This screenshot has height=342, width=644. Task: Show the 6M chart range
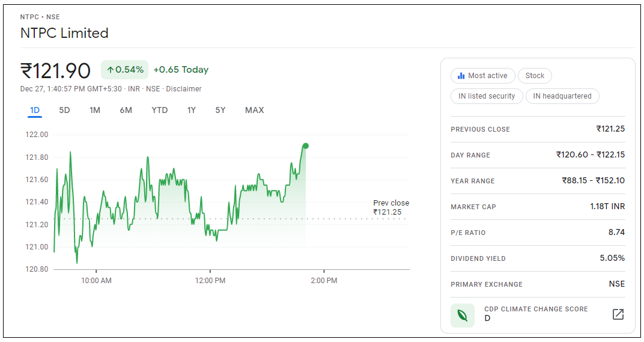(126, 110)
